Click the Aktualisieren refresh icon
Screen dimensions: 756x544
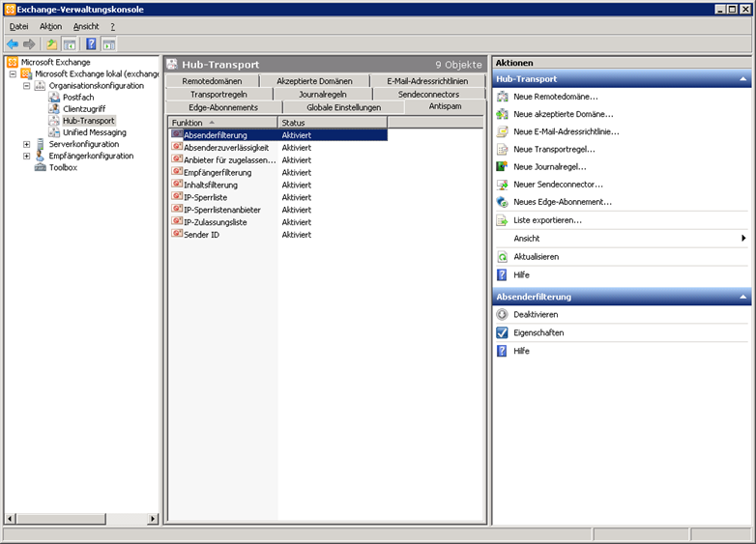click(502, 257)
